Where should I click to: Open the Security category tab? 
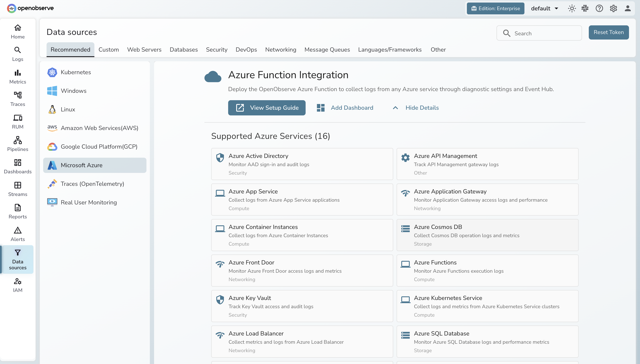tap(217, 49)
